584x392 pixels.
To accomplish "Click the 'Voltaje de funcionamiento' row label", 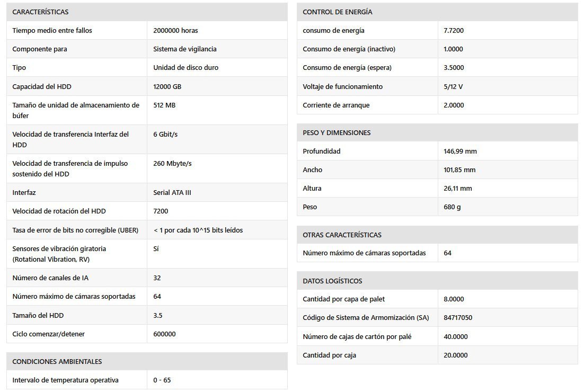I will (x=342, y=86).
